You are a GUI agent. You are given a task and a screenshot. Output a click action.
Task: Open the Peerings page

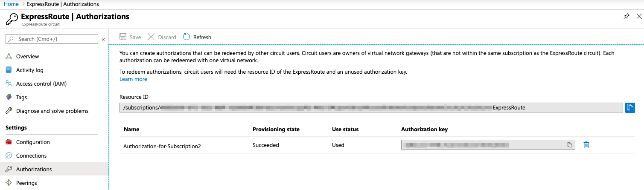point(26,183)
